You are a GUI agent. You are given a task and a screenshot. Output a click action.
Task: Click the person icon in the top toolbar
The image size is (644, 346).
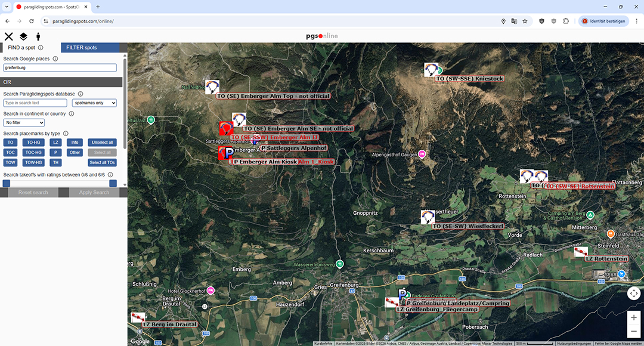38,36
